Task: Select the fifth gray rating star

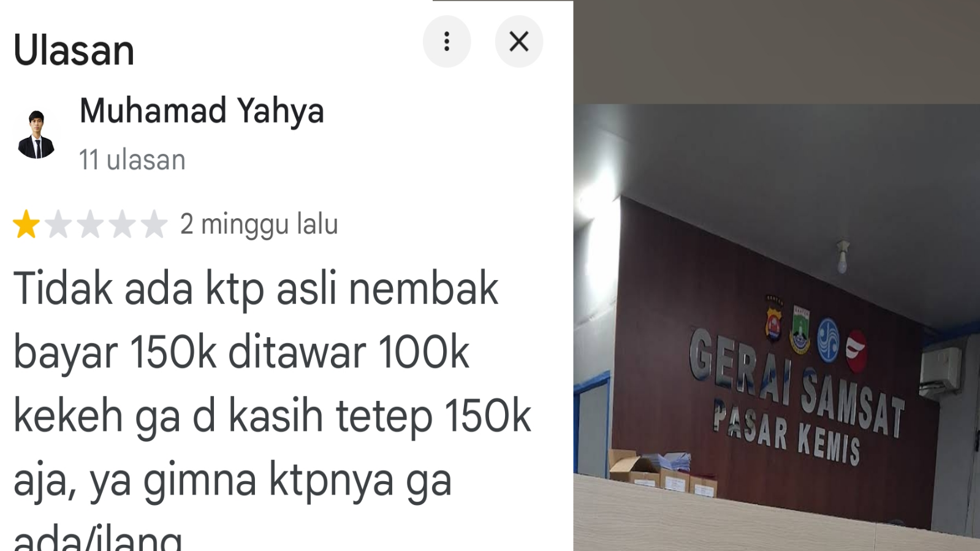Action: pos(154,224)
